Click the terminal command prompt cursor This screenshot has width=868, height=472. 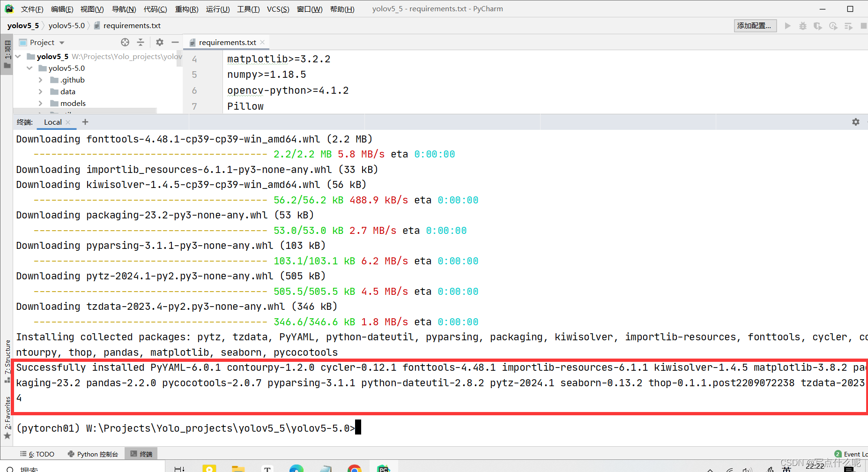358,427
